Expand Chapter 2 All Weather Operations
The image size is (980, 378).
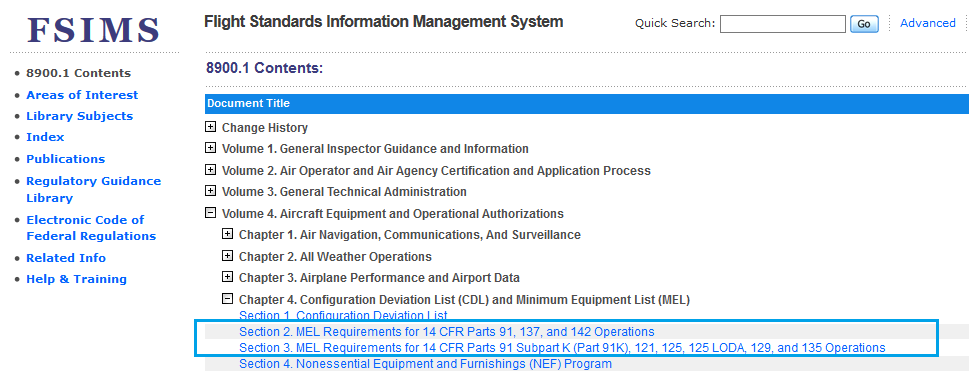[x=228, y=256]
